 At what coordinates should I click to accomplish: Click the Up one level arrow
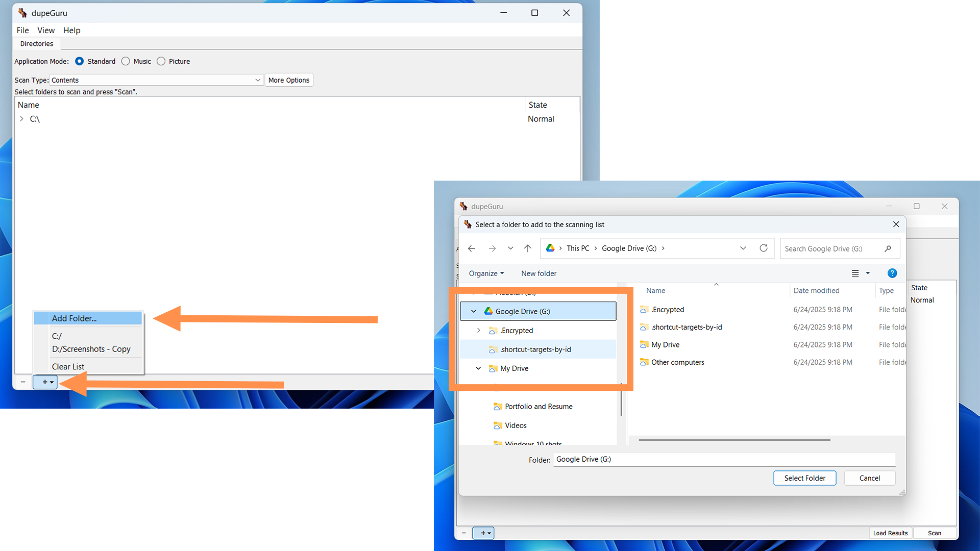(x=527, y=248)
